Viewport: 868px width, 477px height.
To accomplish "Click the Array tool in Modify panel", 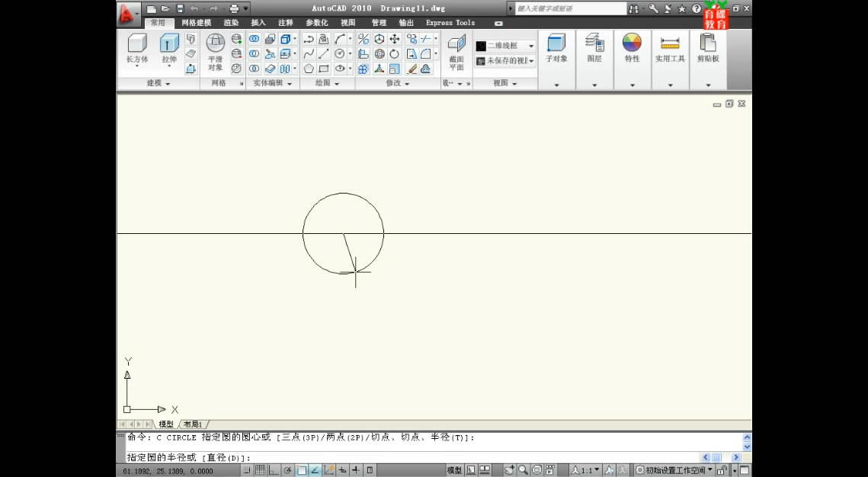I will 364,69.
